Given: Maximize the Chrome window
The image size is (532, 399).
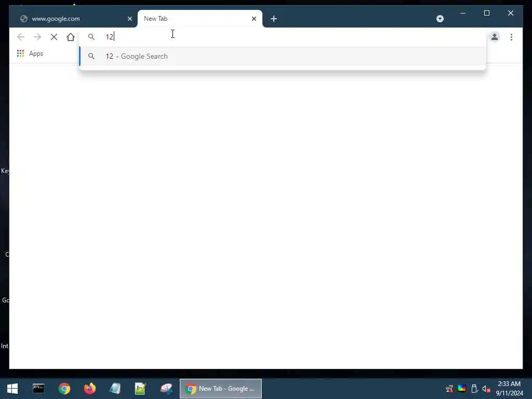Looking at the screenshot, I should tap(486, 13).
